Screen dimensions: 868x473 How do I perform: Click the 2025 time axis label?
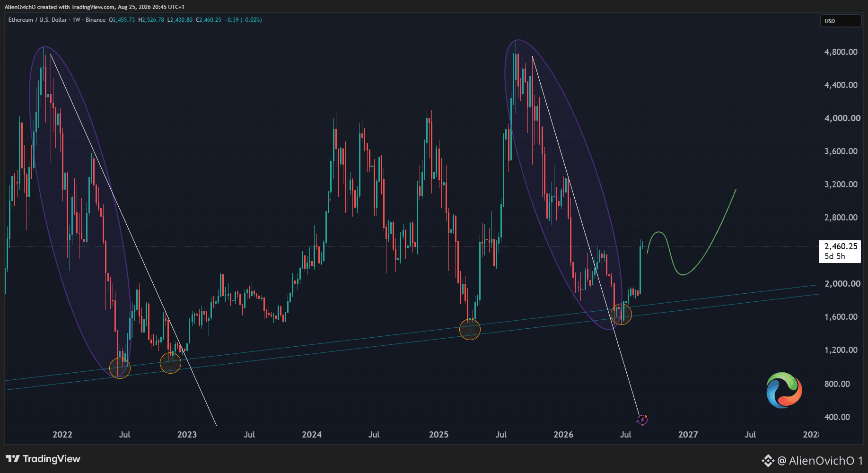click(x=438, y=435)
